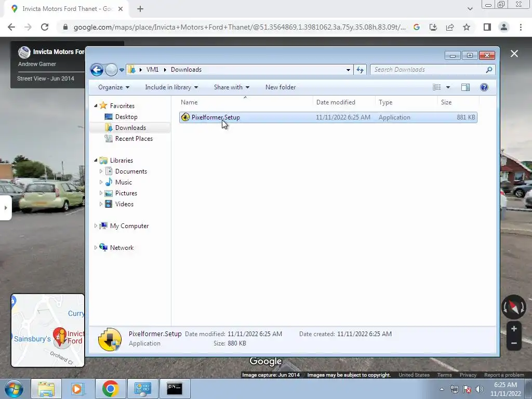Click the Pixelformer.Setup installer icon in list

tap(185, 117)
